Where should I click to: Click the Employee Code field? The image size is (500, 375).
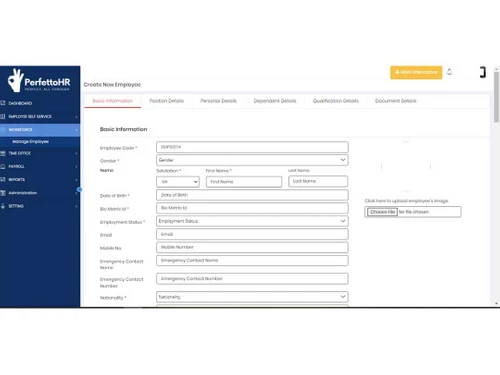(x=252, y=147)
